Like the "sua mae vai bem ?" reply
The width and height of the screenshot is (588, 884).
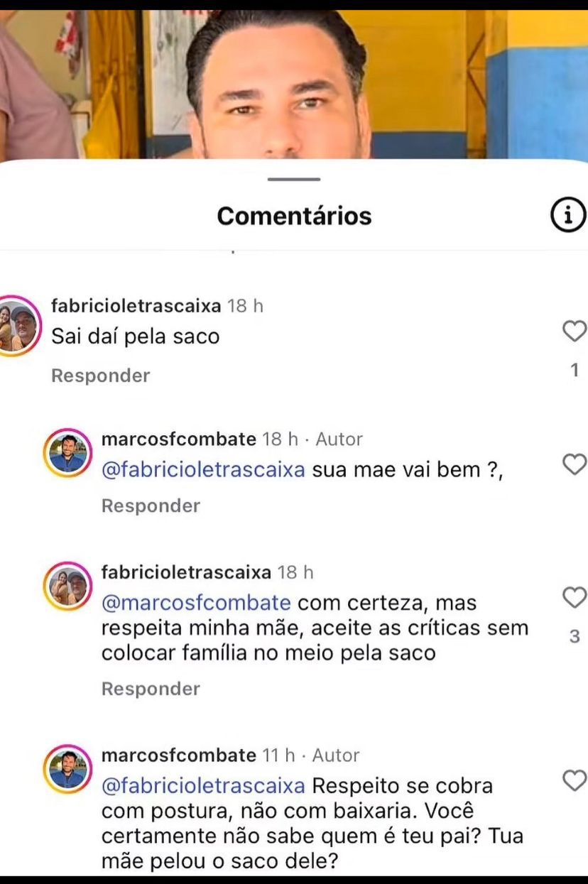(x=574, y=464)
